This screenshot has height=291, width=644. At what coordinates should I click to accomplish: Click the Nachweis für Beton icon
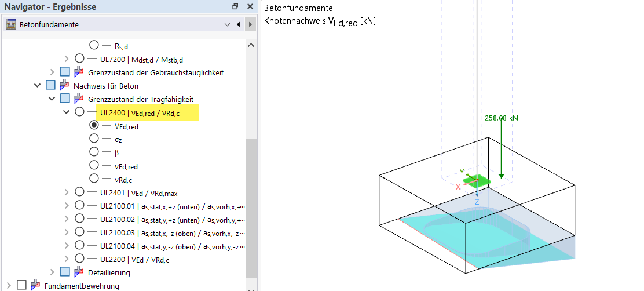tap(64, 85)
